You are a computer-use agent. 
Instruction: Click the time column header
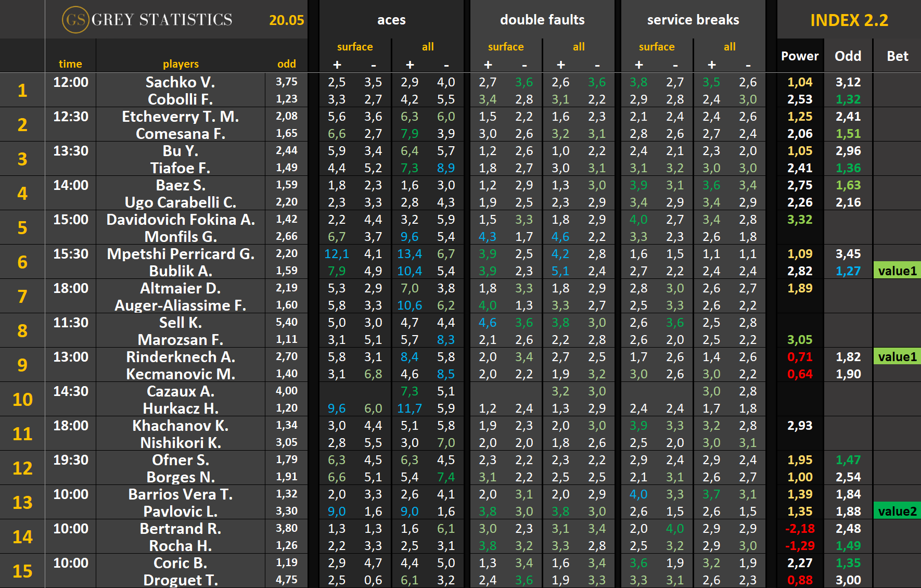click(70, 64)
